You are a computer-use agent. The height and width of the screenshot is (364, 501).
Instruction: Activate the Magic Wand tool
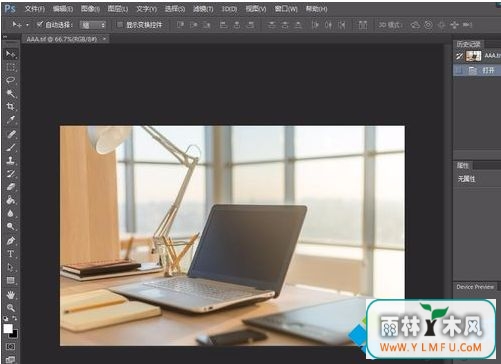pyautogui.click(x=10, y=94)
